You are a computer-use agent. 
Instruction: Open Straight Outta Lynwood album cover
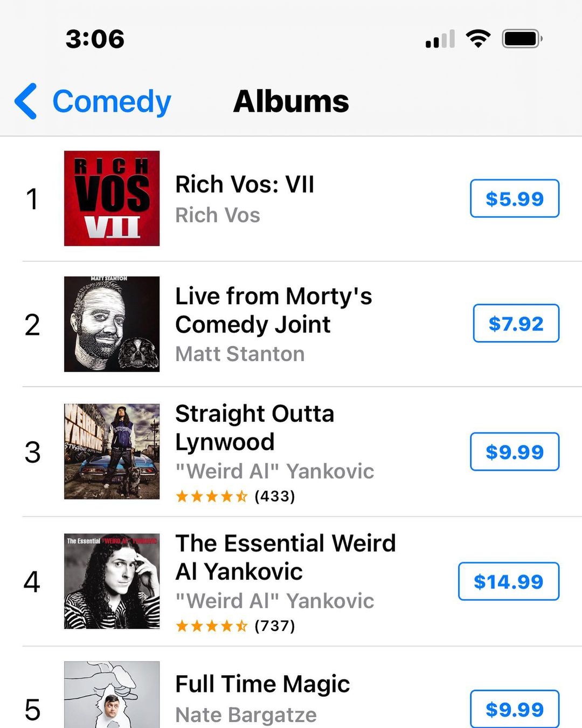[x=112, y=451]
